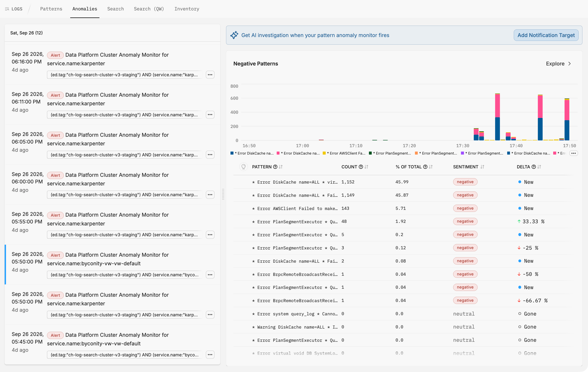Screen dimensions: 588x372
Task: Open options menu for 05:55:00 PM alert
Action: point(210,235)
